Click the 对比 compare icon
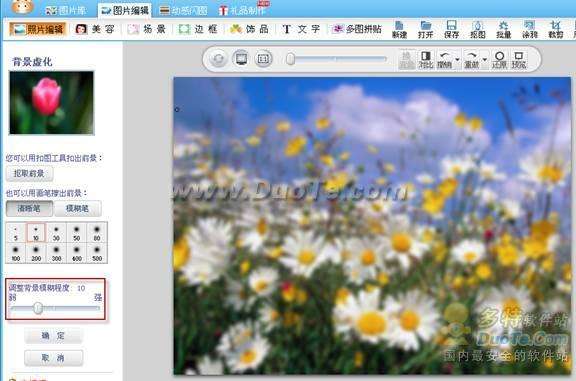 [x=426, y=60]
